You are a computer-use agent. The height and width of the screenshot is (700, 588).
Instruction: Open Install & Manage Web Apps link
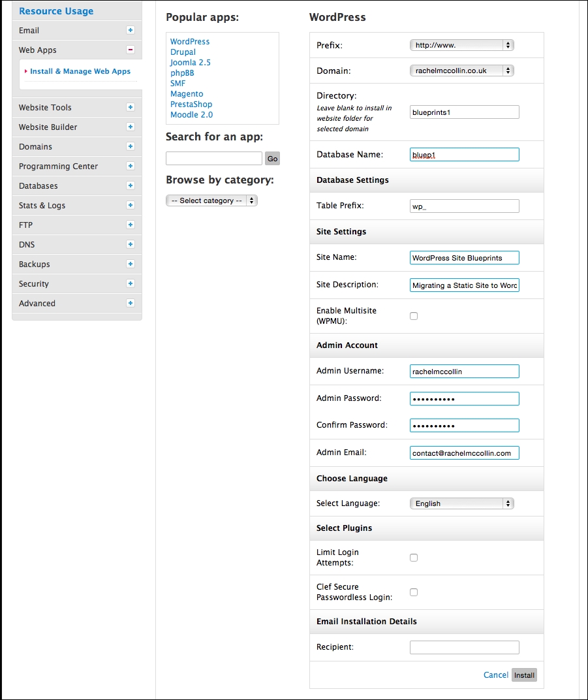80,71
